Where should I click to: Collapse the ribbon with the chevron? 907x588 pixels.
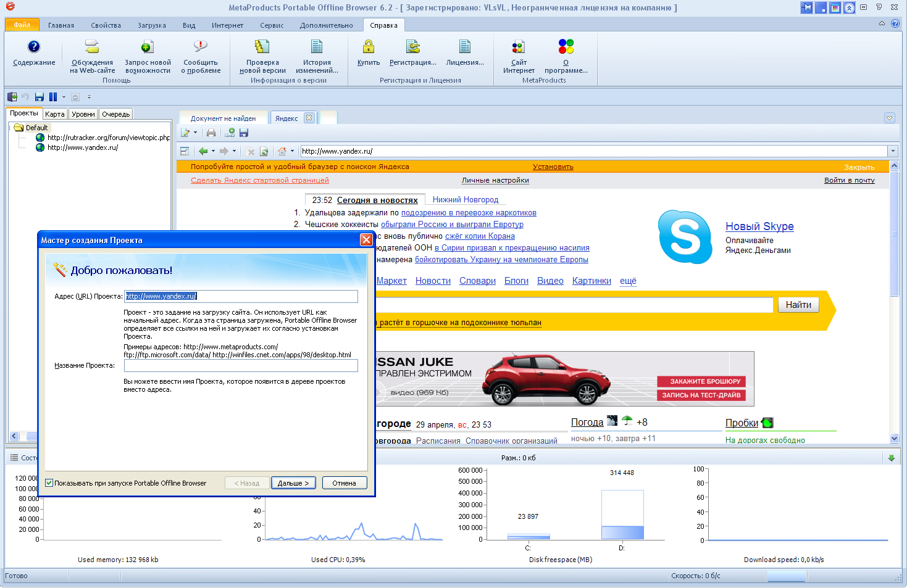[x=882, y=23]
